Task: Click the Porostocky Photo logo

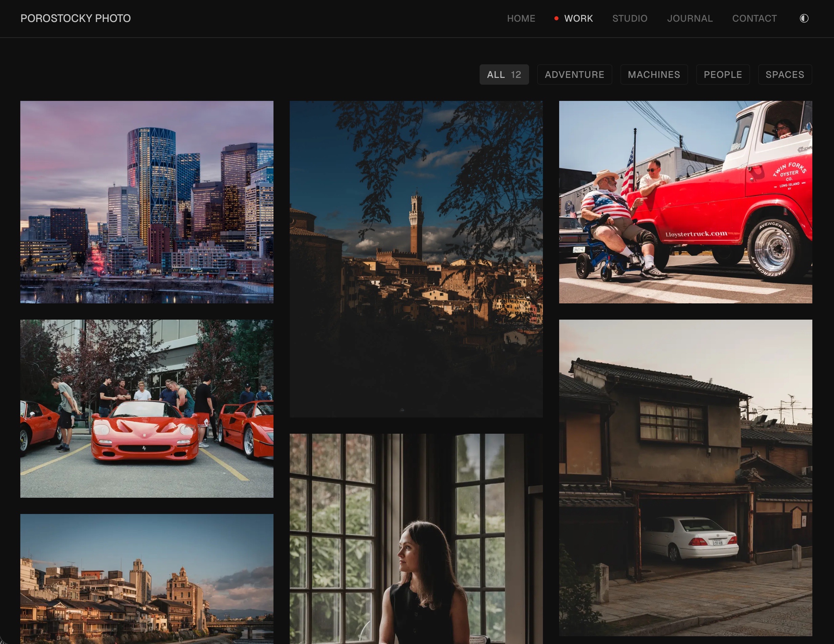Action: (75, 18)
